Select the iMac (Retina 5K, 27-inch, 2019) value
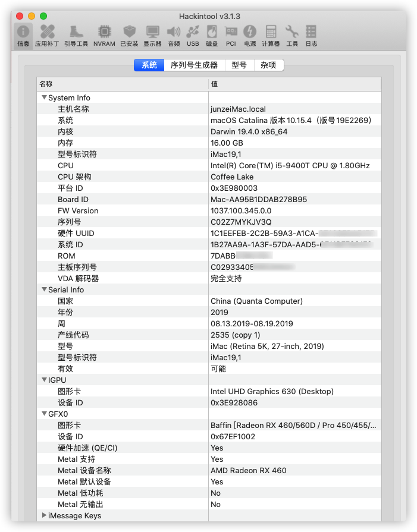This screenshot has height=532, width=417. click(267, 346)
